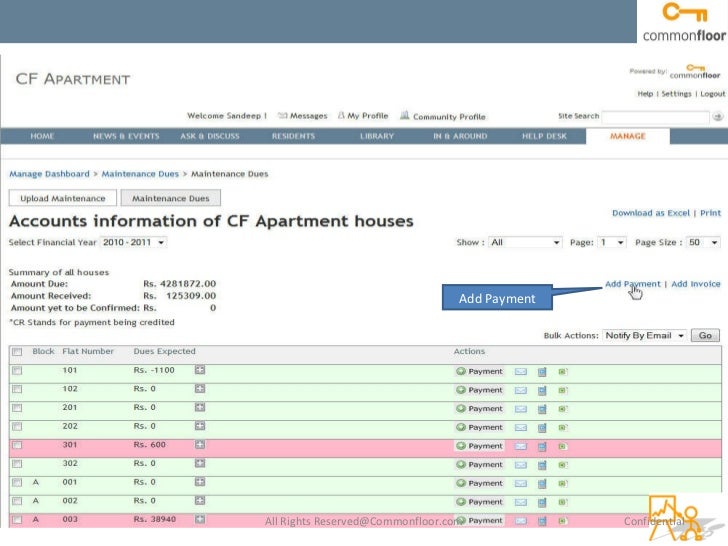Open the blue document icon in flat 101 row
The width and height of the screenshot is (728, 546).
[x=542, y=371]
